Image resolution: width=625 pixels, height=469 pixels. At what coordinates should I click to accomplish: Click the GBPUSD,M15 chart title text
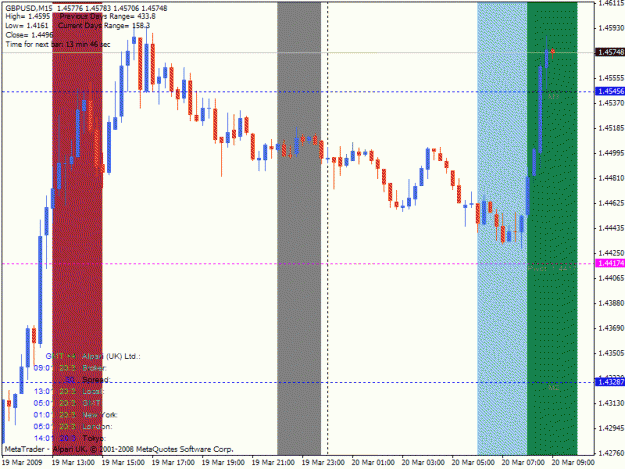click(x=27, y=8)
